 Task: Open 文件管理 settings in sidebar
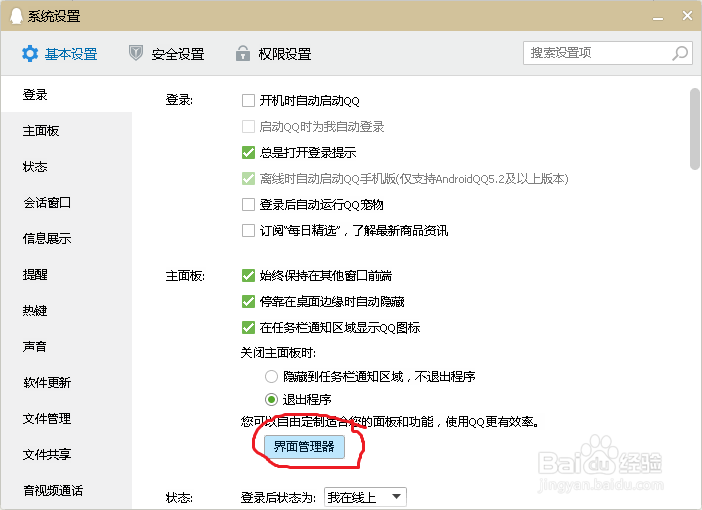tap(67, 419)
